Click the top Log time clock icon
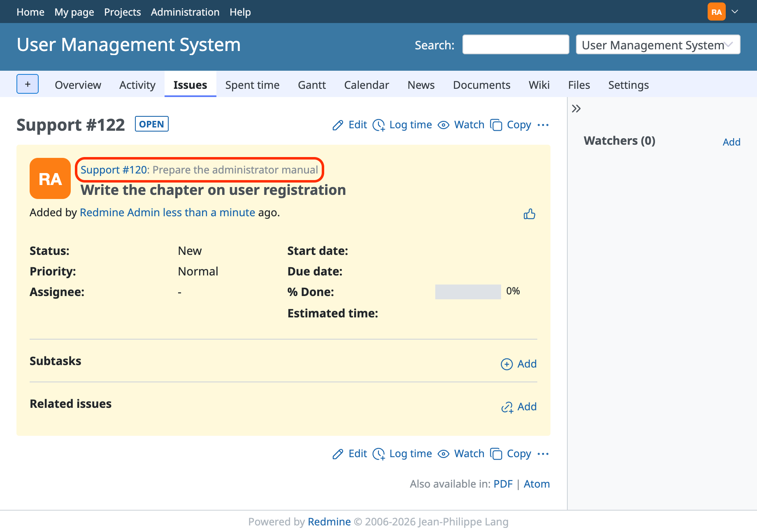 point(379,125)
